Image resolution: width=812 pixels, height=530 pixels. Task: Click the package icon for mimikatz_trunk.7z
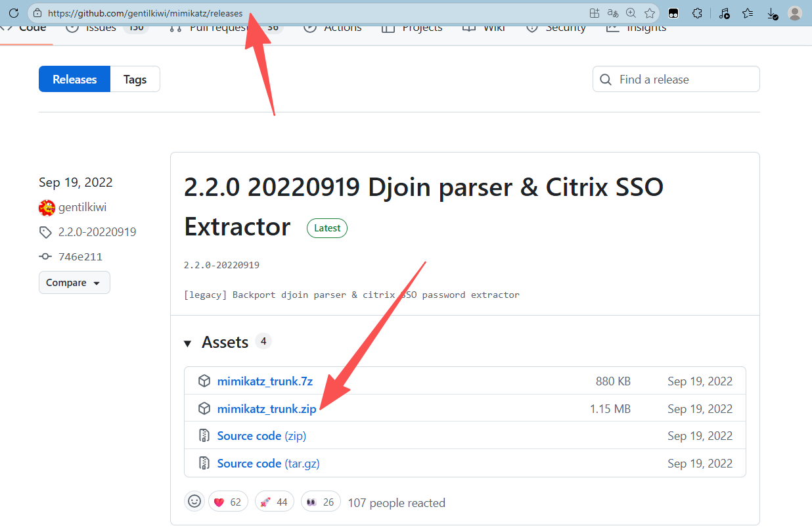pyautogui.click(x=204, y=381)
